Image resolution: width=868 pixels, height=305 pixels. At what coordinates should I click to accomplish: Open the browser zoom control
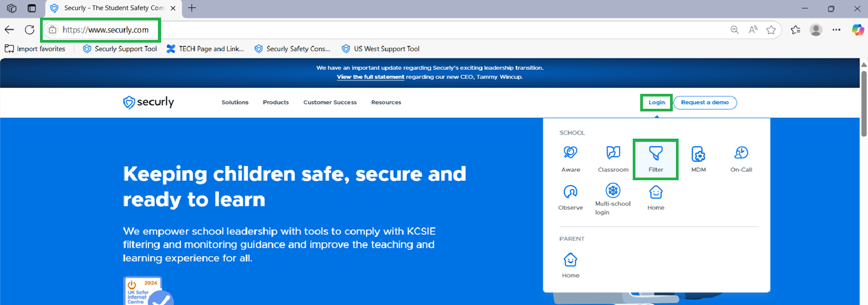tap(735, 30)
